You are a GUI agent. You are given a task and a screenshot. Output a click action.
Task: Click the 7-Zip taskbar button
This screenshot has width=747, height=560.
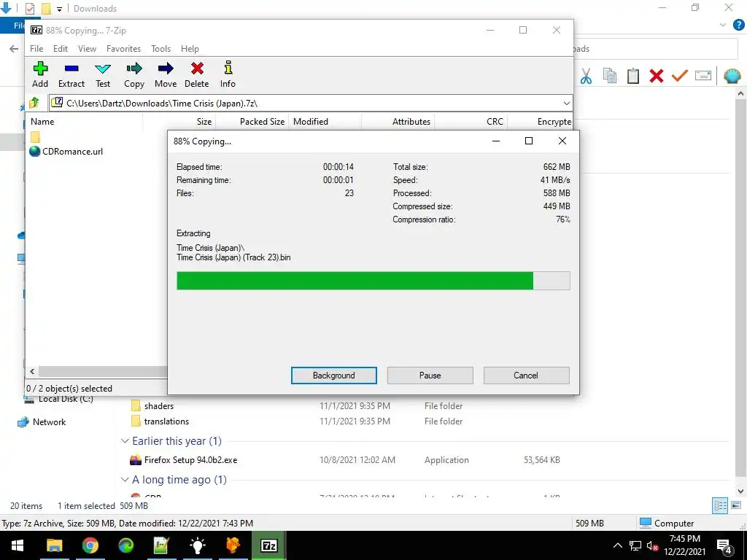click(268, 545)
